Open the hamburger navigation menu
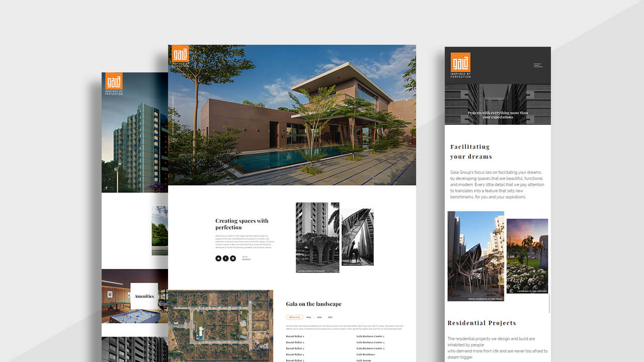The height and width of the screenshot is (362, 644). (x=538, y=65)
